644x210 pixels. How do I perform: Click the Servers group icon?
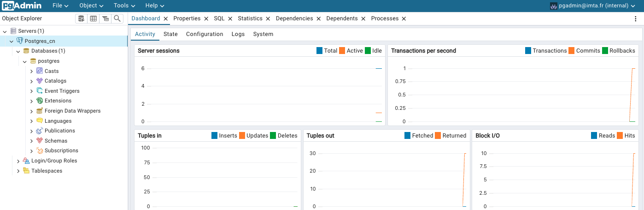[13, 31]
